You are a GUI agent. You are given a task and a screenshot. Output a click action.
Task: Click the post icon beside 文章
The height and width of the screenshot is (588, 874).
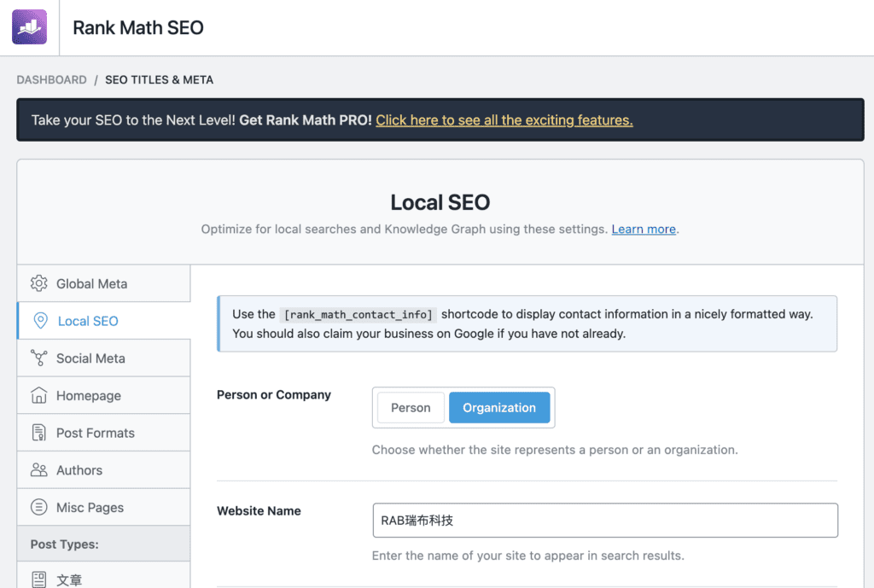39,579
